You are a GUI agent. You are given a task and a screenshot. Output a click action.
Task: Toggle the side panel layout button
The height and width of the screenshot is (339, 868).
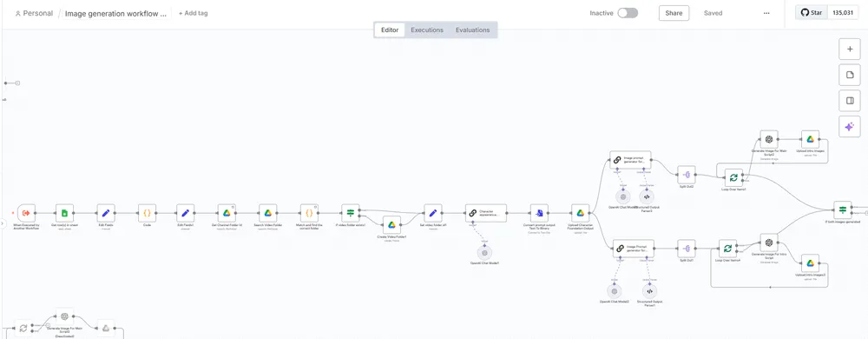850,101
